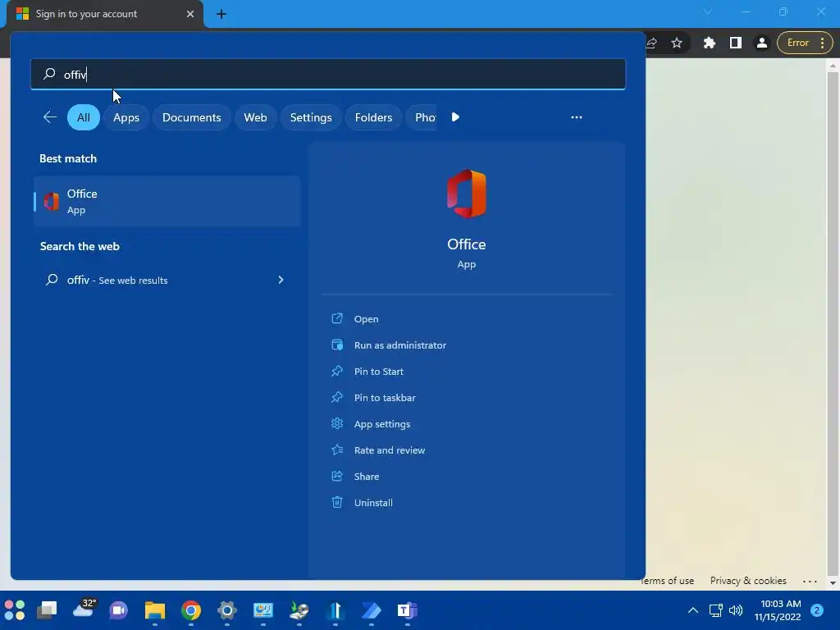Open the Chrome tab search chevron
The height and width of the screenshot is (630, 840).
[708, 11]
